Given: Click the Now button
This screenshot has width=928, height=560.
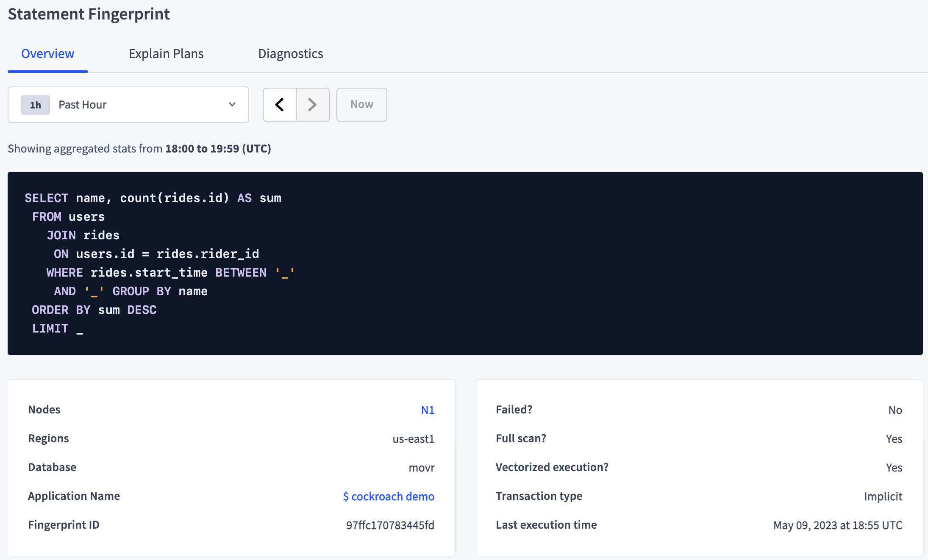Looking at the screenshot, I should pos(361,104).
